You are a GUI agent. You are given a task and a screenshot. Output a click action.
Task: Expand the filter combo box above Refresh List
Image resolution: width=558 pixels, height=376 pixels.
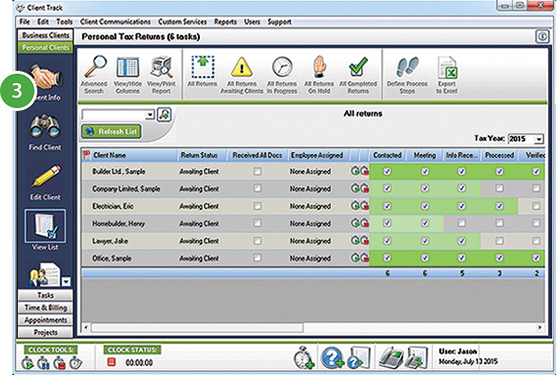(150, 115)
